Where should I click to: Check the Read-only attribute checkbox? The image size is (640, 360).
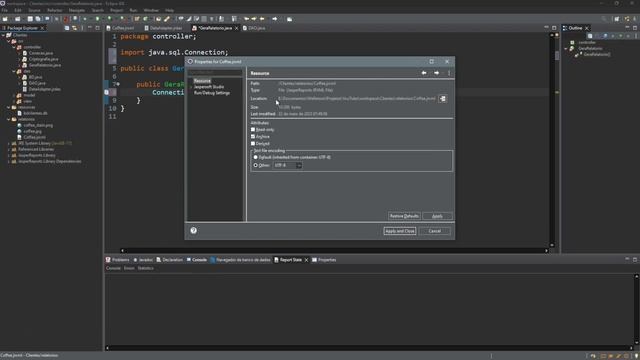click(x=253, y=129)
